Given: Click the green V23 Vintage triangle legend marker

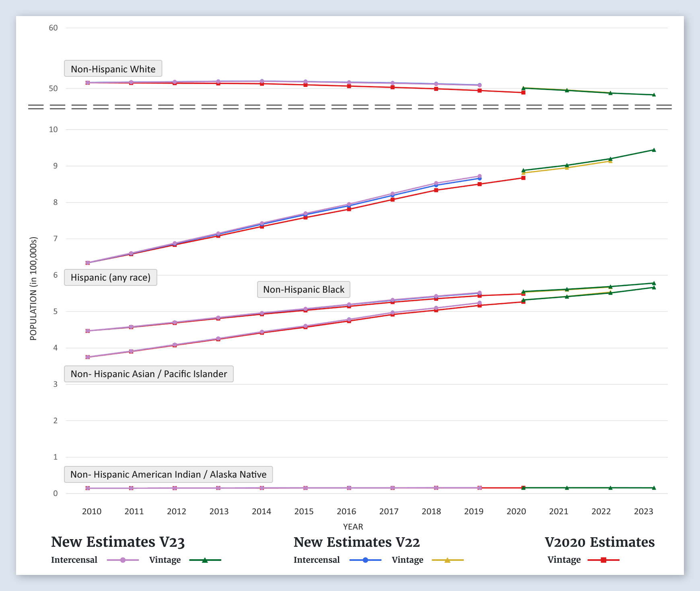Looking at the screenshot, I should point(205,560).
